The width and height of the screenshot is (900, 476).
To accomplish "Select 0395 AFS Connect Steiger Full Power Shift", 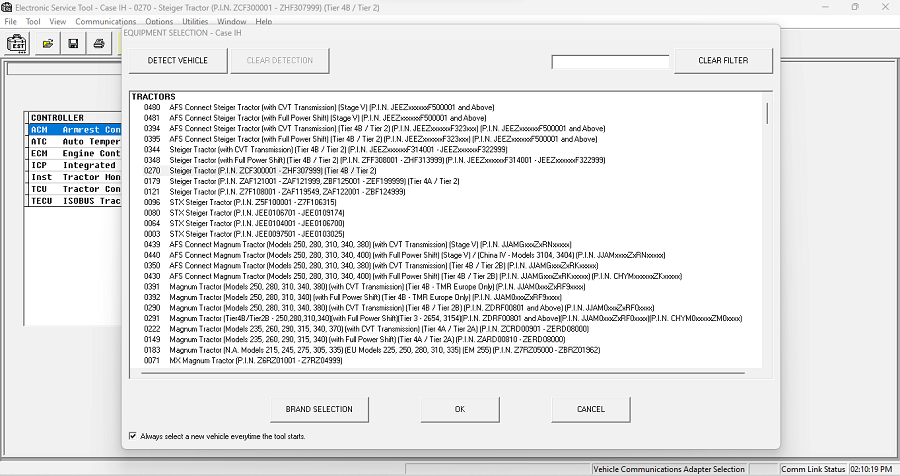I will (370, 139).
